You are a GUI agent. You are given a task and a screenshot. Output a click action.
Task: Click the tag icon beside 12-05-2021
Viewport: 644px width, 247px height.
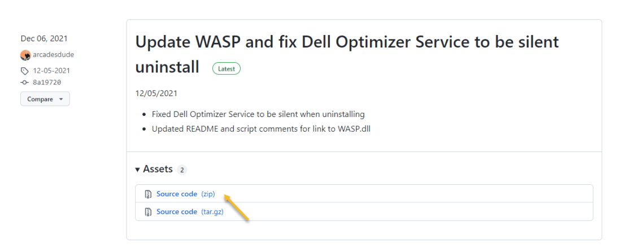[x=24, y=71]
